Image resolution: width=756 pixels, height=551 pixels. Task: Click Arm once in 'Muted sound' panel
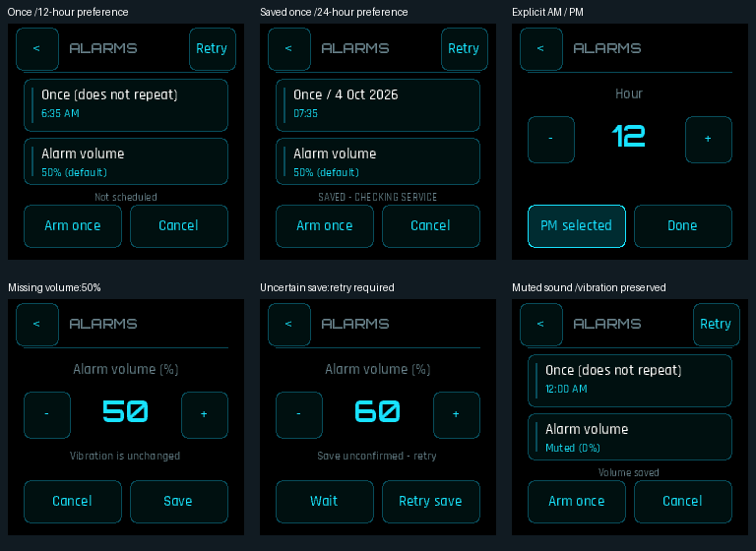[x=577, y=502]
